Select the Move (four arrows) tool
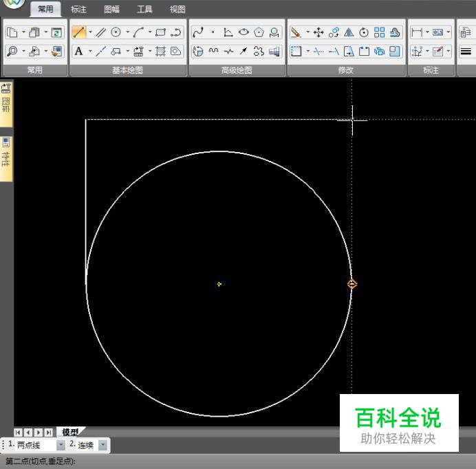The height and width of the screenshot is (469, 476). point(318,32)
